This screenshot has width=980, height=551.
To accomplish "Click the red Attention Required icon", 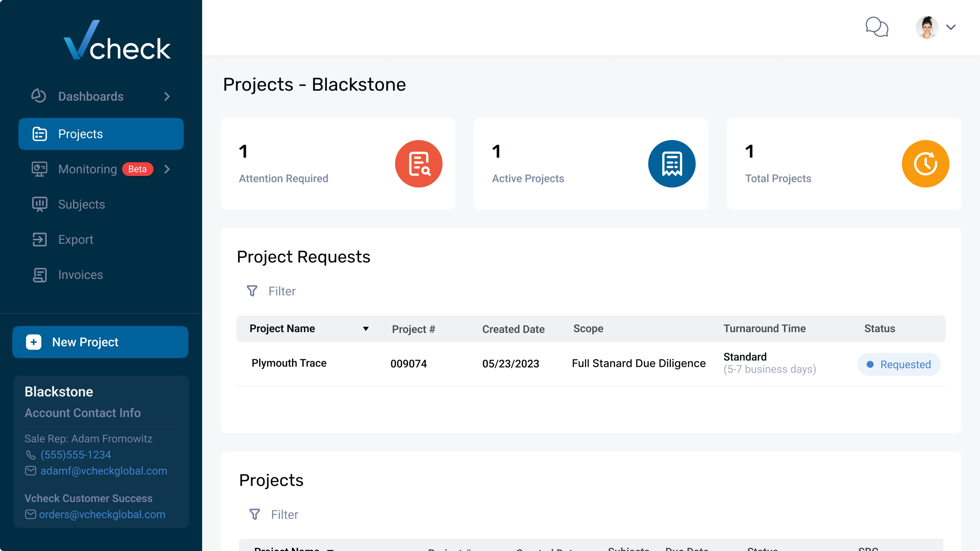I will 419,164.
